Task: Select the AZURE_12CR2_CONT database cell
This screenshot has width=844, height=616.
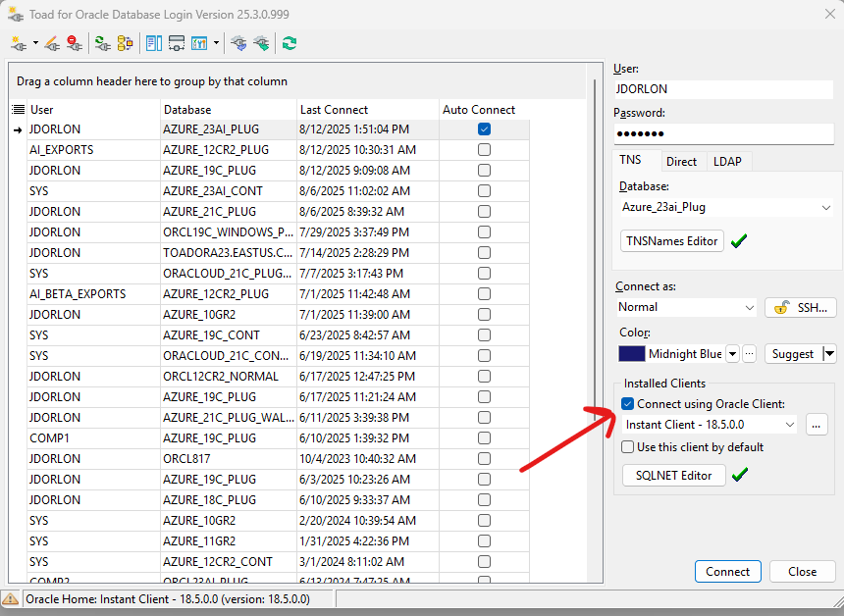Action: [229, 562]
